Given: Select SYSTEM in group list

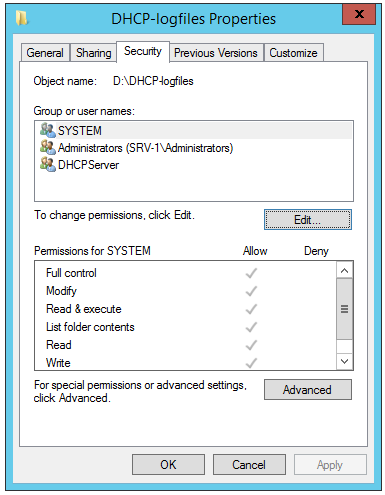Looking at the screenshot, I should (194, 130).
